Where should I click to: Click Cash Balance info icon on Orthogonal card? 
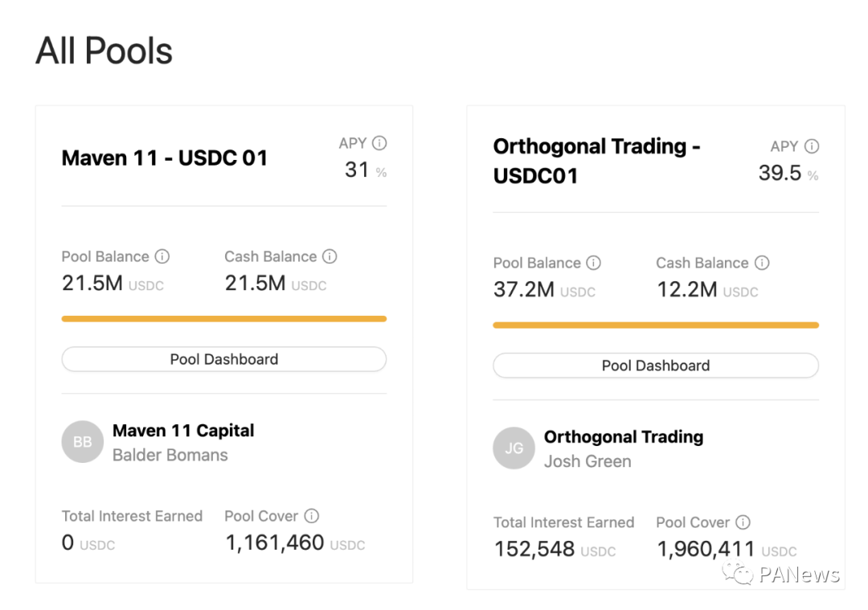click(762, 263)
